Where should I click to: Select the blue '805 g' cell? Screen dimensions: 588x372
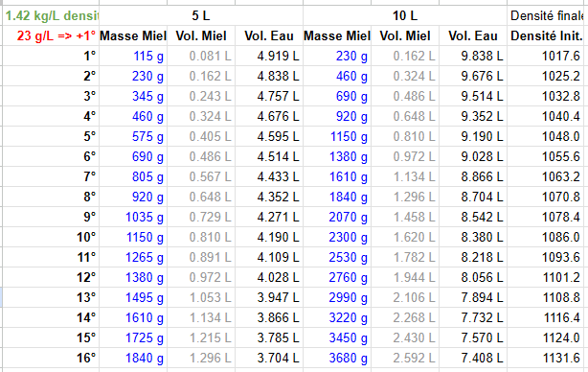click(133, 176)
